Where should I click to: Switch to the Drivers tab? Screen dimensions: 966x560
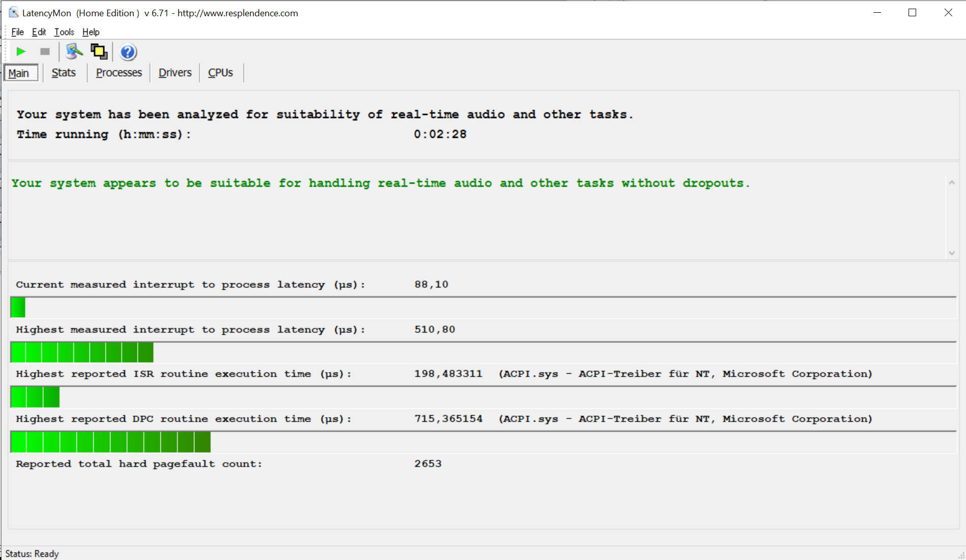pyautogui.click(x=175, y=73)
